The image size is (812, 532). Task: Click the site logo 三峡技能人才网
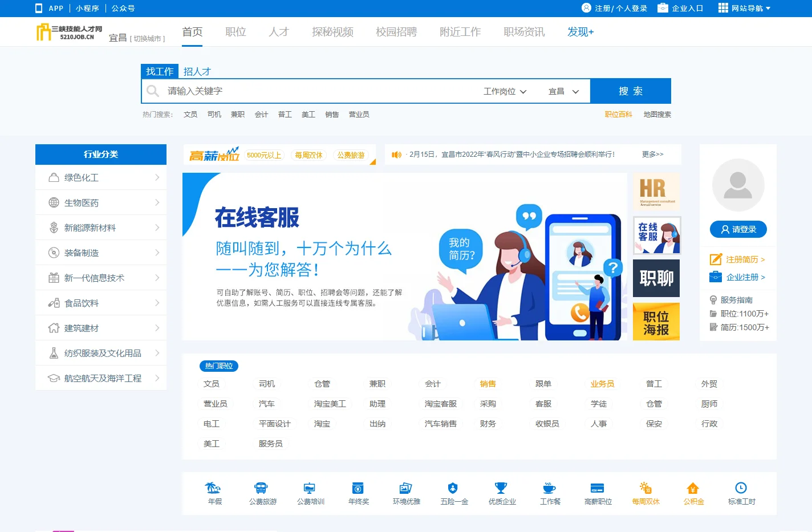(69, 32)
